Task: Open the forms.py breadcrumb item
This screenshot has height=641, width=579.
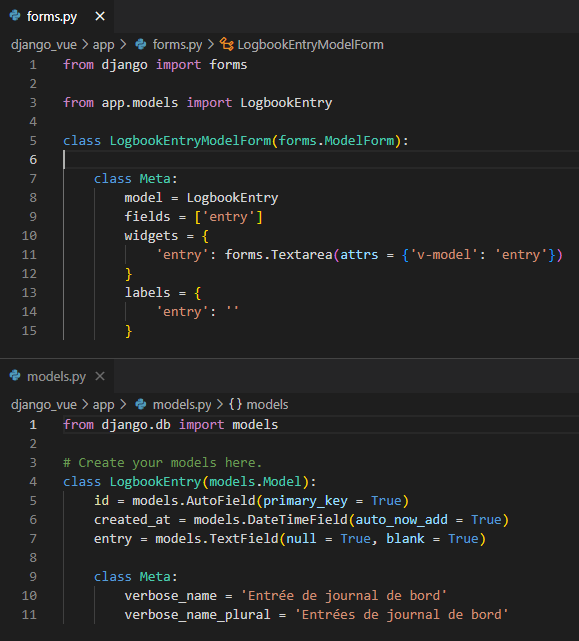Action: click(x=177, y=44)
